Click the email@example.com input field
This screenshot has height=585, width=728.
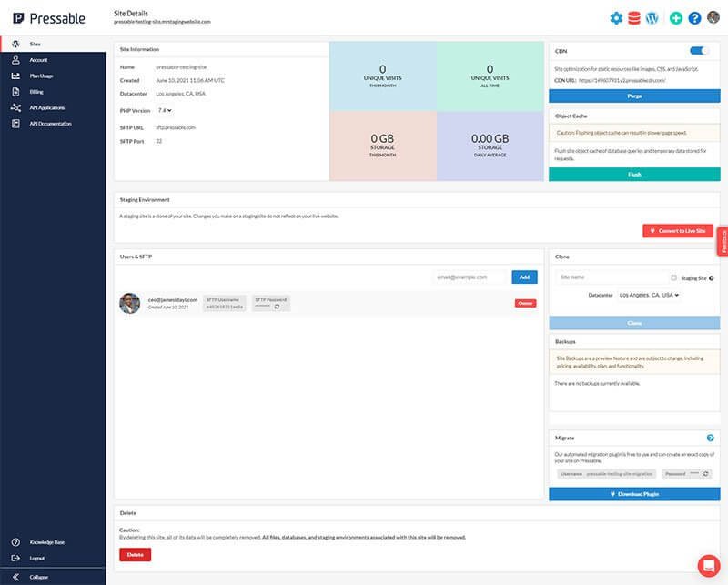point(471,277)
